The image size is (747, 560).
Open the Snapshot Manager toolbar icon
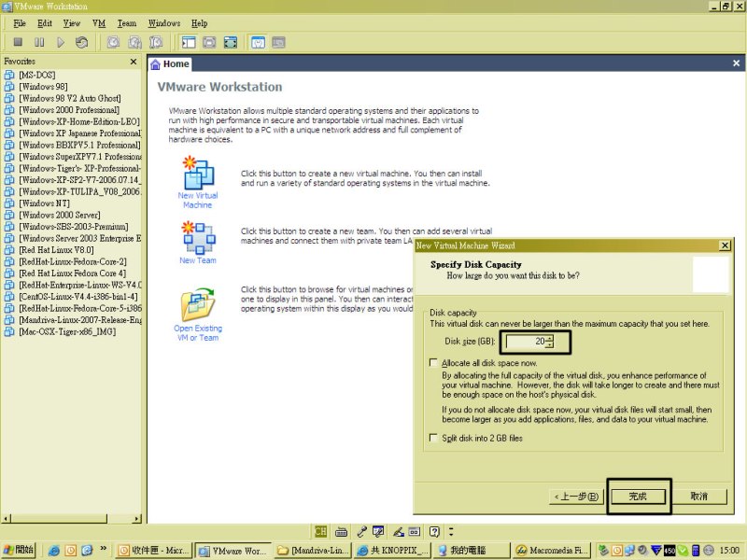156,42
